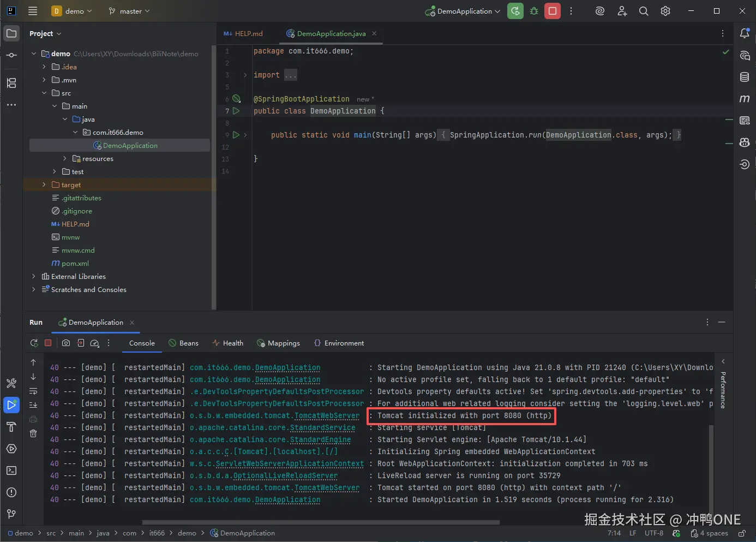Expand External Libraries node
Viewport: 756px width, 542px height.
tap(34, 276)
